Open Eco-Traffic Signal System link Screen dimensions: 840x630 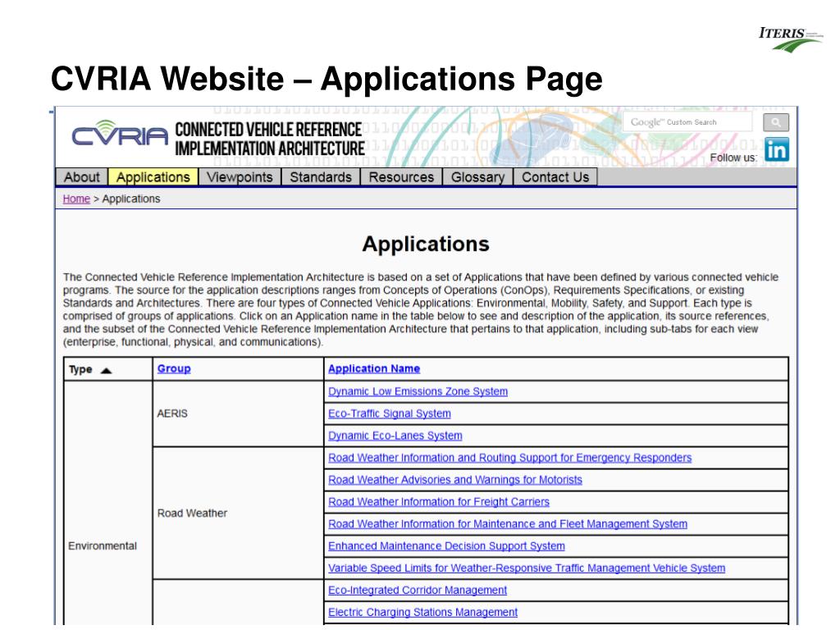pos(390,413)
